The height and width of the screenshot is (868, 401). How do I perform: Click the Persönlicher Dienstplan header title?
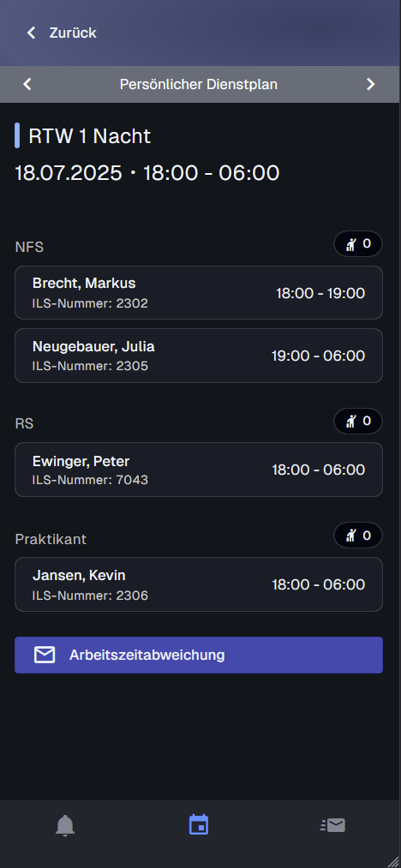199,84
